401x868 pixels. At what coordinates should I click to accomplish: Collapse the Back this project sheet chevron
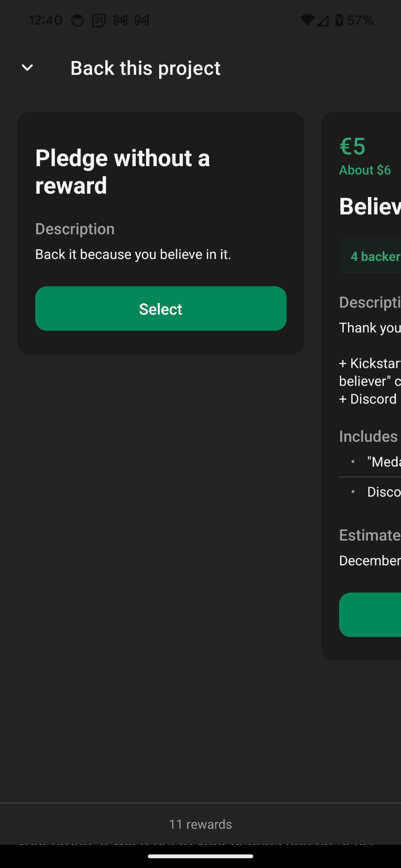pos(27,68)
